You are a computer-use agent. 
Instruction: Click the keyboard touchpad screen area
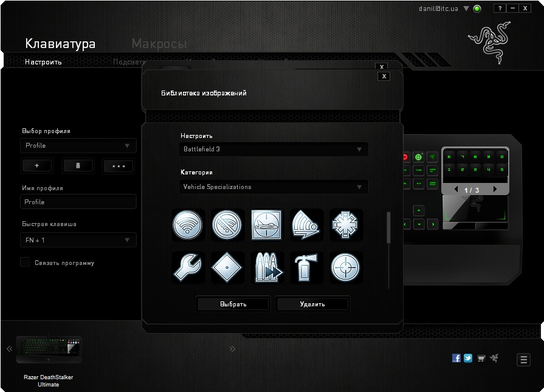(x=475, y=209)
